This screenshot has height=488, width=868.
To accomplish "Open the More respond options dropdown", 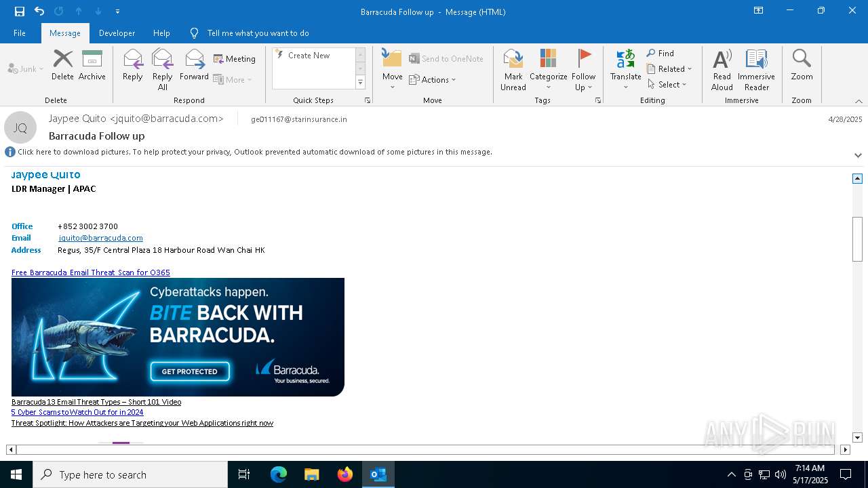I will [233, 79].
